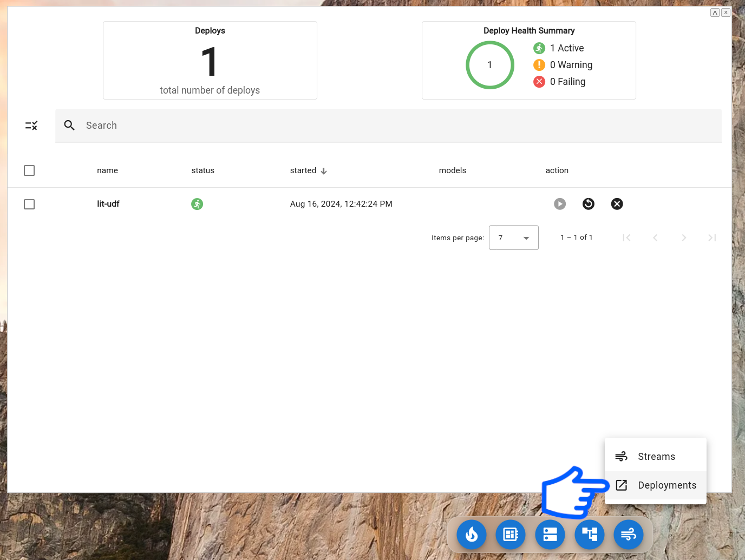
Task: Click the flame icon in the dock
Action: click(x=471, y=535)
